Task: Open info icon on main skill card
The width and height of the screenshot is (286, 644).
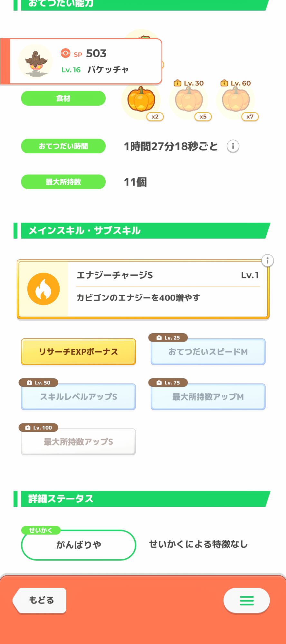Action: 267,260
